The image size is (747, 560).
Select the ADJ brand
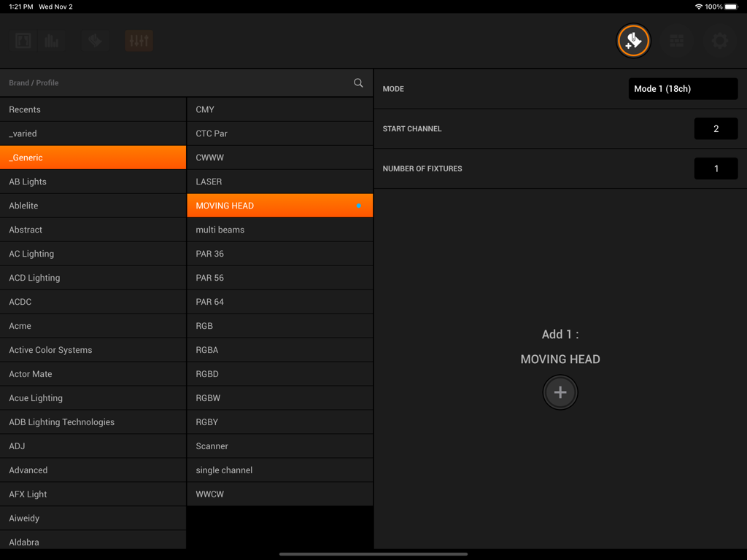(x=93, y=446)
